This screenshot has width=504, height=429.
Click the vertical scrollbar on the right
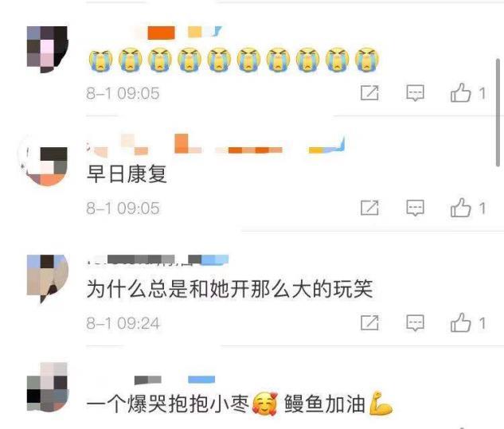point(498,112)
